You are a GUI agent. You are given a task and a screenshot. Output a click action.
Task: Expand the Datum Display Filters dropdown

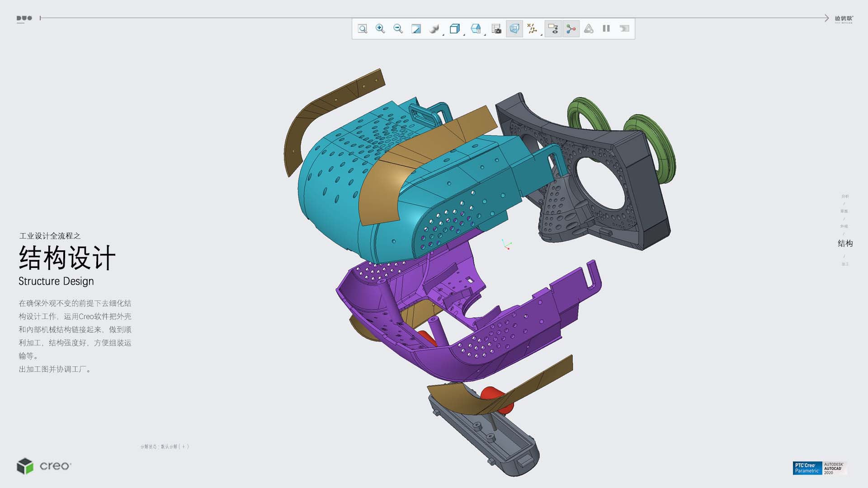[541, 34]
